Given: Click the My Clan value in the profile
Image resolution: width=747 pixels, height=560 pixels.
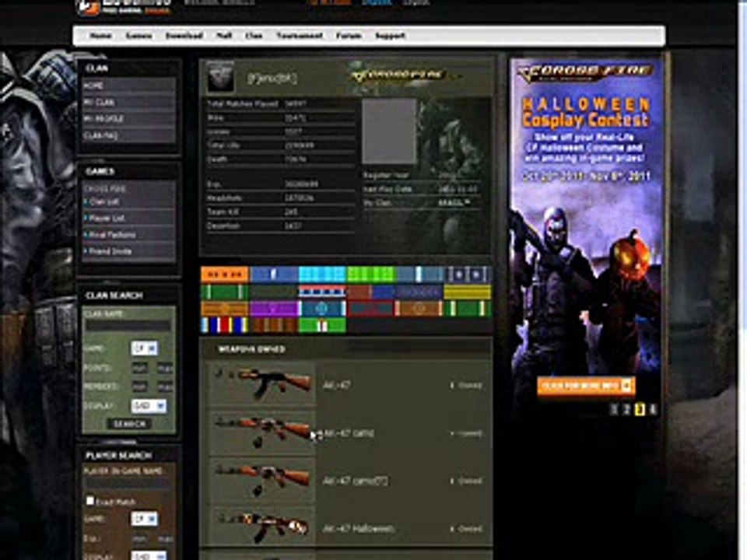Looking at the screenshot, I should point(454,203).
